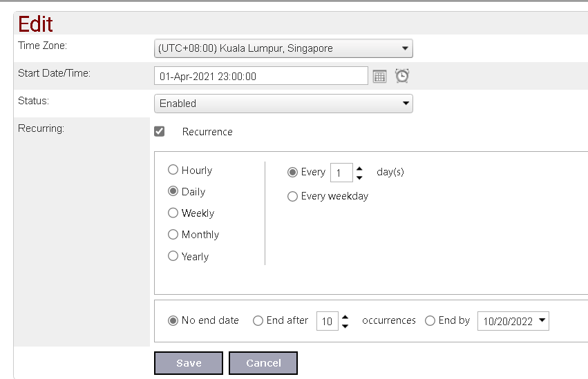
Task: Select the Weekly recurrence option
Action: point(173,213)
